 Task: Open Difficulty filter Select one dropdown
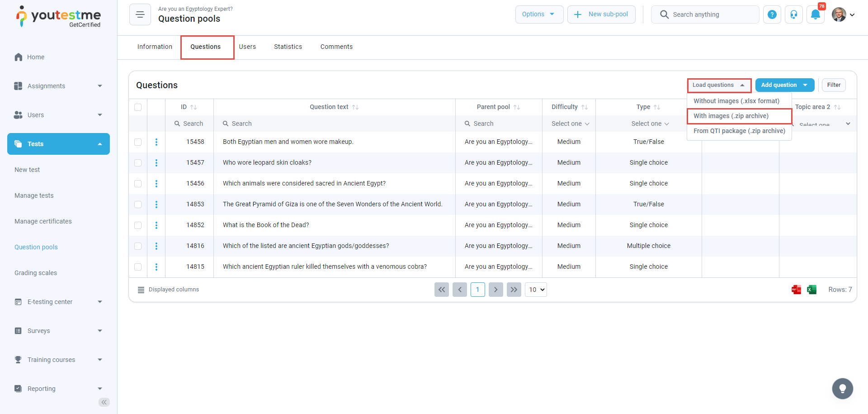point(570,124)
